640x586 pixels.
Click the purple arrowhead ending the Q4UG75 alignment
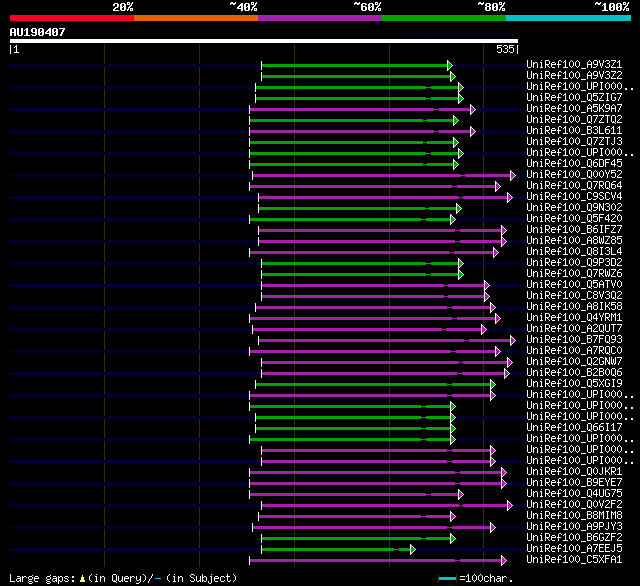pos(461,495)
